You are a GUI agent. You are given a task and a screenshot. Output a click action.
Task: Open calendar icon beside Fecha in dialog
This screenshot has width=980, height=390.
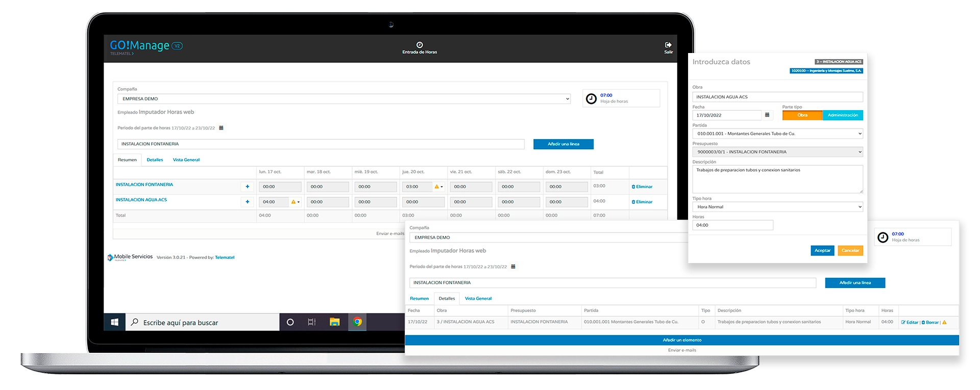767,115
